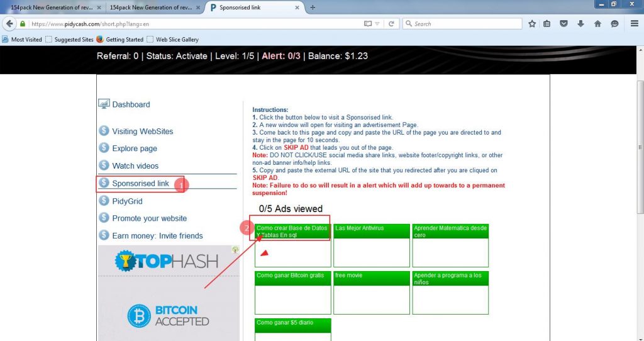Open the new tab plus button

[313, 8]
